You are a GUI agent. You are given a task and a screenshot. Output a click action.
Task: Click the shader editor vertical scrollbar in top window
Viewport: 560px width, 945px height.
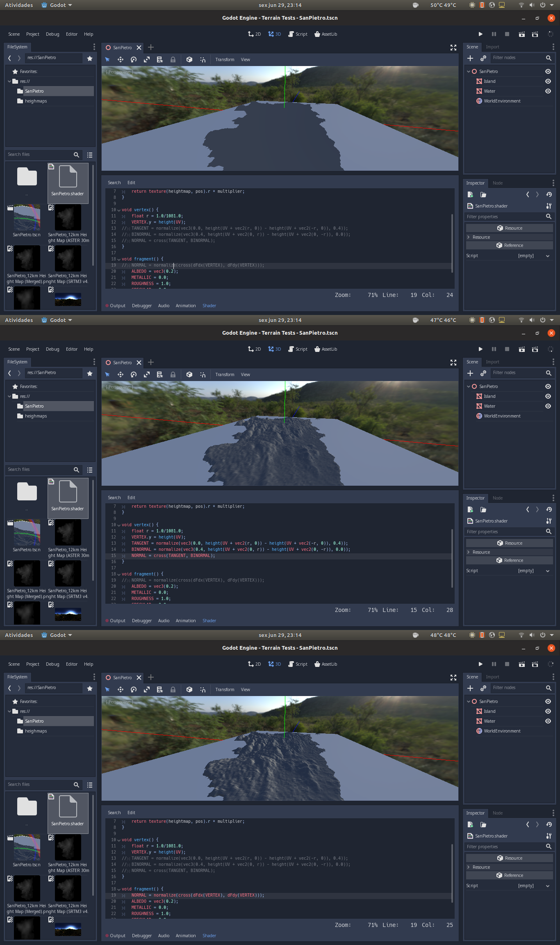point(452,243)
